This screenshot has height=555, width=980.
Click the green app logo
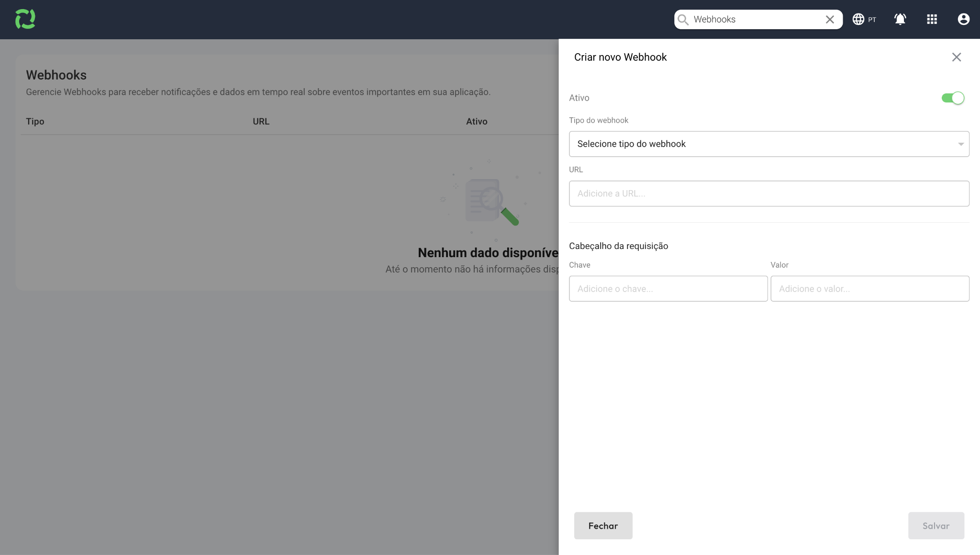(25, 19)
